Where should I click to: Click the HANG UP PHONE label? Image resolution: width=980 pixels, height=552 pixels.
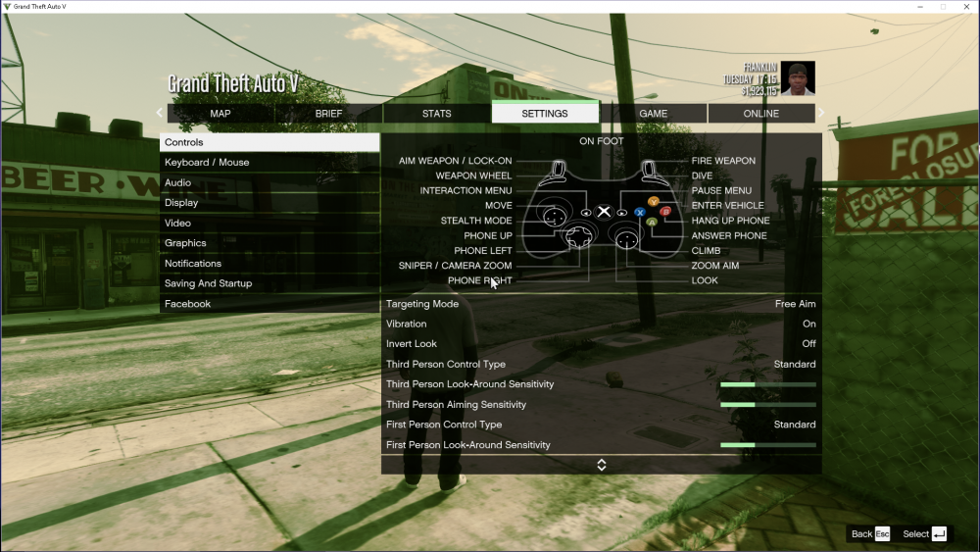730,221
